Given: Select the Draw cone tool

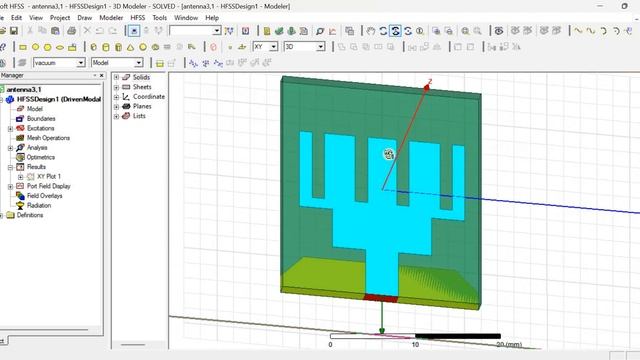Looking at the screenshot, I should click(x=131, y=47).
